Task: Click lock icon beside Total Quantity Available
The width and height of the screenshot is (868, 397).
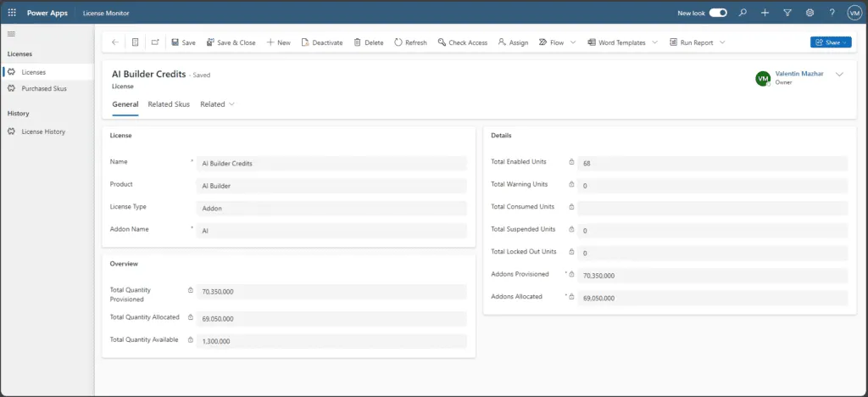Action: click(x=191, y=339)
